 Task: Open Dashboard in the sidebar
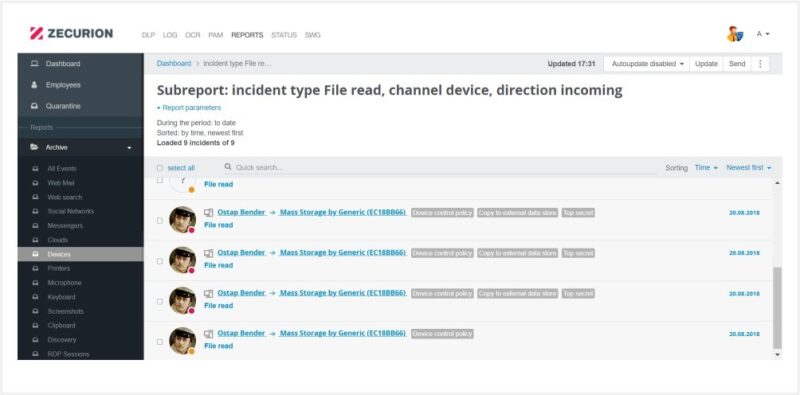81,64
